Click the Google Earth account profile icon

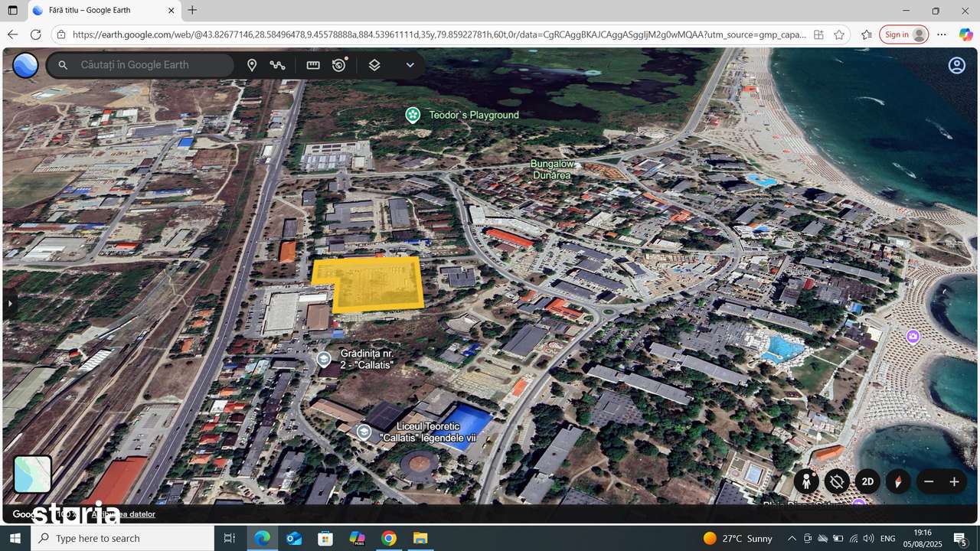pos(956,65)
